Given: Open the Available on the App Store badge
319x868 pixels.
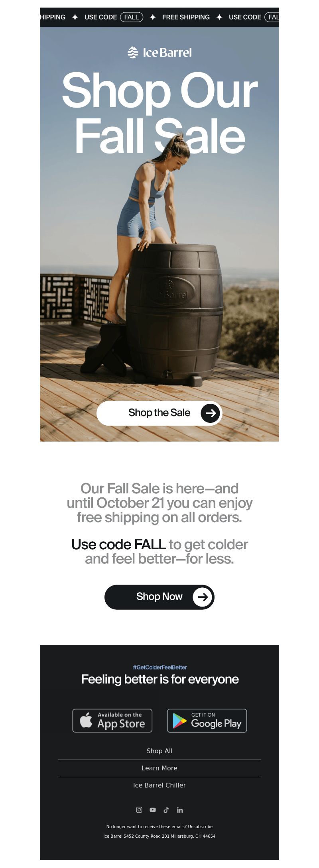Looking at the screenshot, I should (112, 721).
